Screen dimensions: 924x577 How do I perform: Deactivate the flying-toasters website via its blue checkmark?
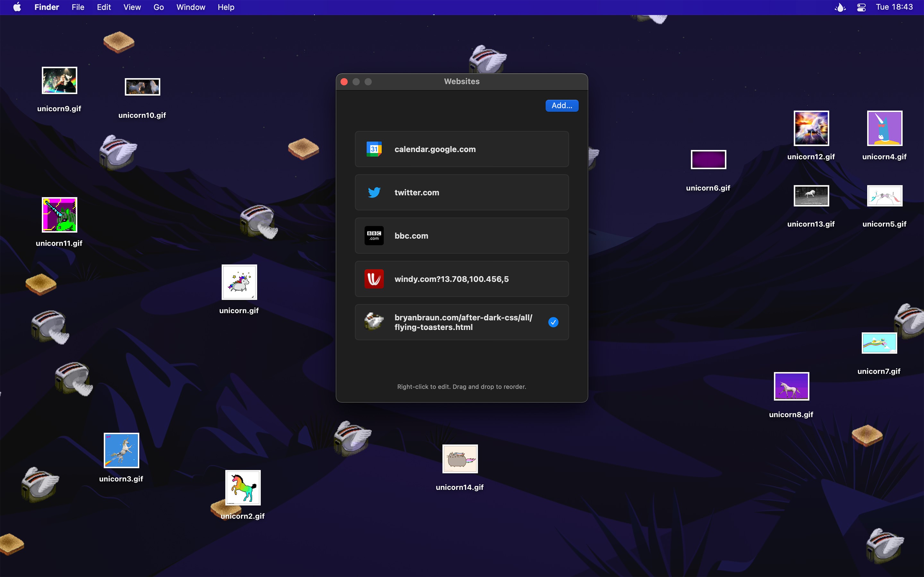pyautogui.click(x=554, y=322)
